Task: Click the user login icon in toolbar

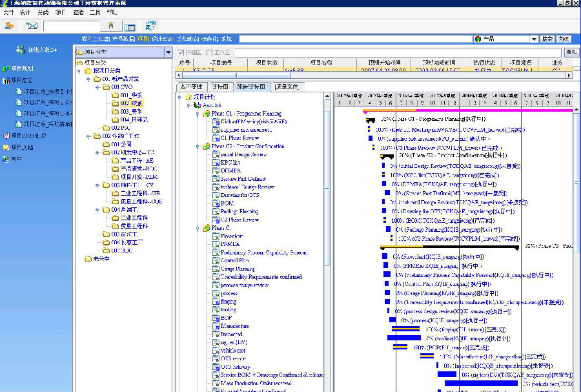Action: click(10, 26)
